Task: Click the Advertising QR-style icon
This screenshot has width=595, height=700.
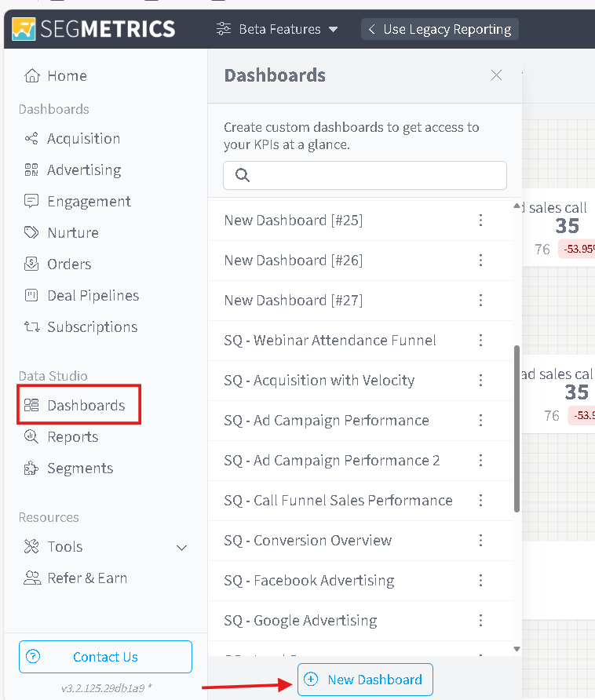Action: pyautogui.click(x=31, y=170)
